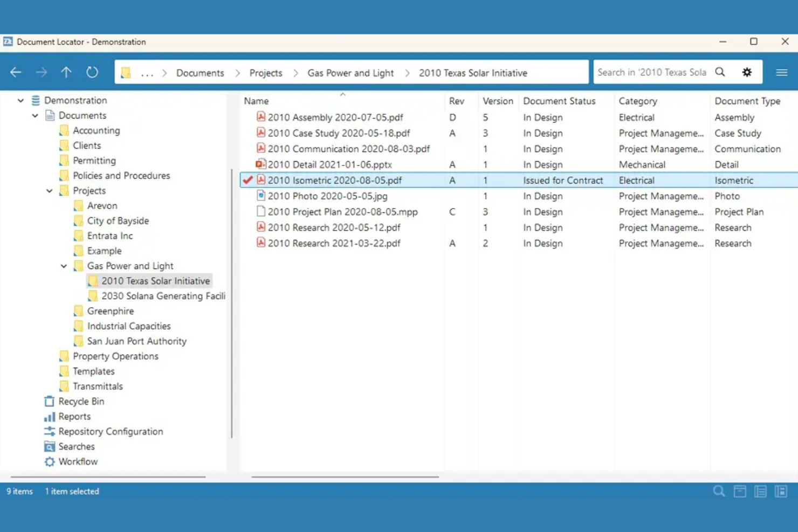The height and width of the screenshot is (532, 798).
Task: Open the Workflow section in the sidebar
Action: click(78, 461)
